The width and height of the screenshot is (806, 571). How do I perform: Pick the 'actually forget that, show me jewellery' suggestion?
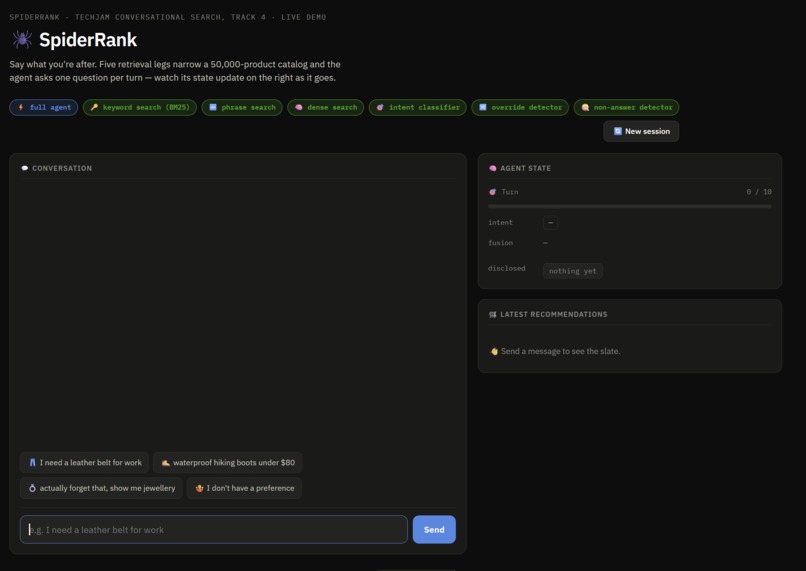click(x=101, y=488)
